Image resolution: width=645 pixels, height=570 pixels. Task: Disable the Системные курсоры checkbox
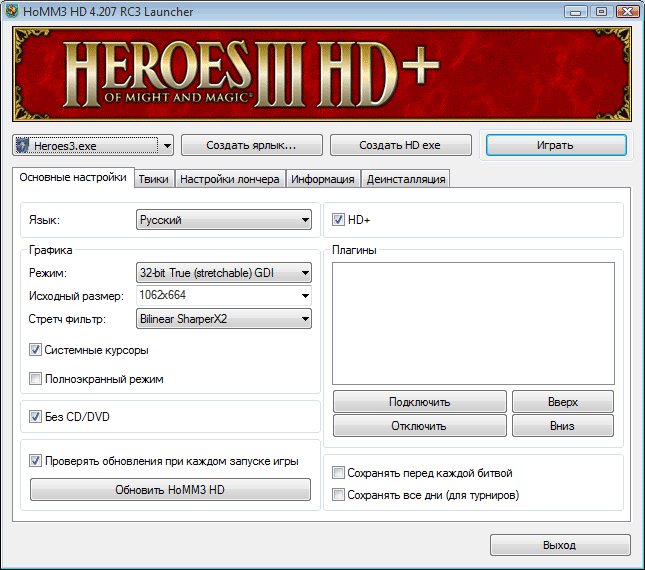[36, 350]
